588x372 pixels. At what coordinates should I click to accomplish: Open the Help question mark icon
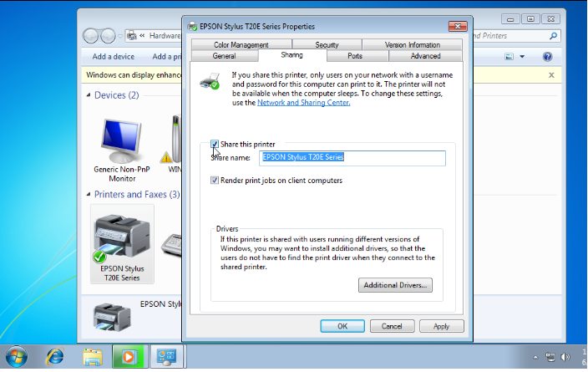pos(547,57)
